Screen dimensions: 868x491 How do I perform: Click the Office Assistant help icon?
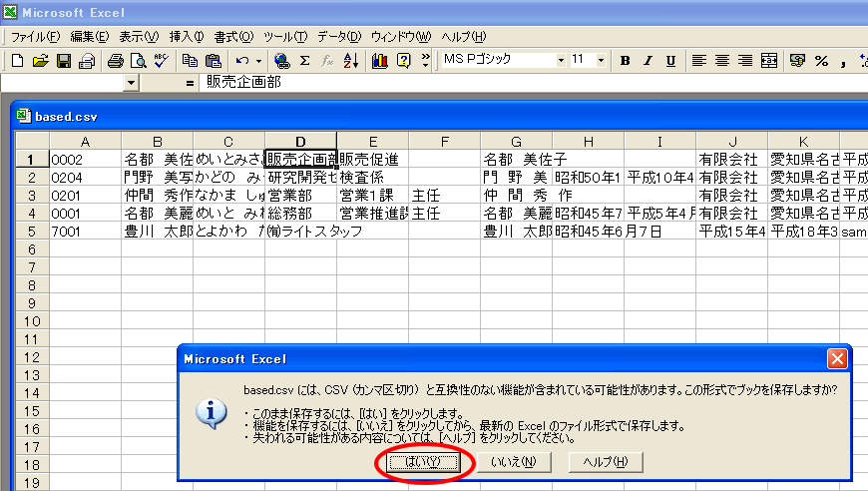click(x=403, y=61)
